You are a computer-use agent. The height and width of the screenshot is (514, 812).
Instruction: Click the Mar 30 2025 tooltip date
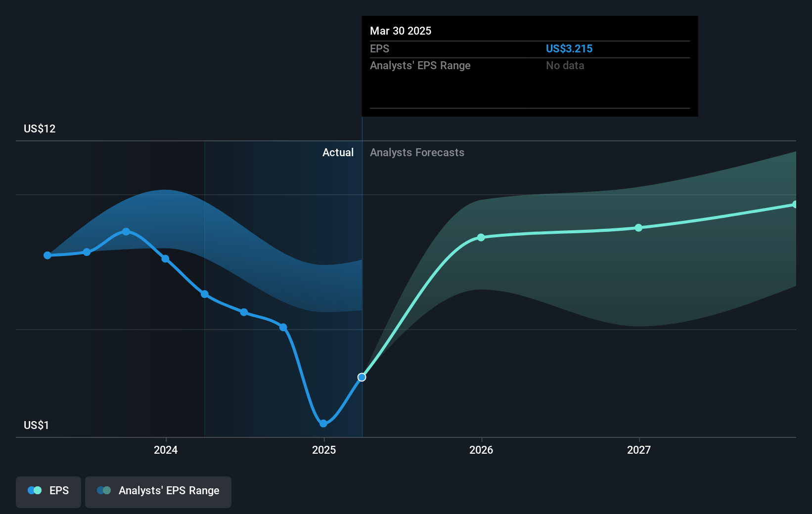(401, 31)
